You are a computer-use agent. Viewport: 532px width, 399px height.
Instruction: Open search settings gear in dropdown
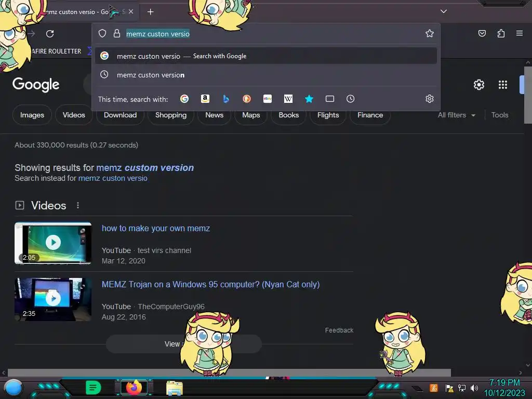coord(430,99)
